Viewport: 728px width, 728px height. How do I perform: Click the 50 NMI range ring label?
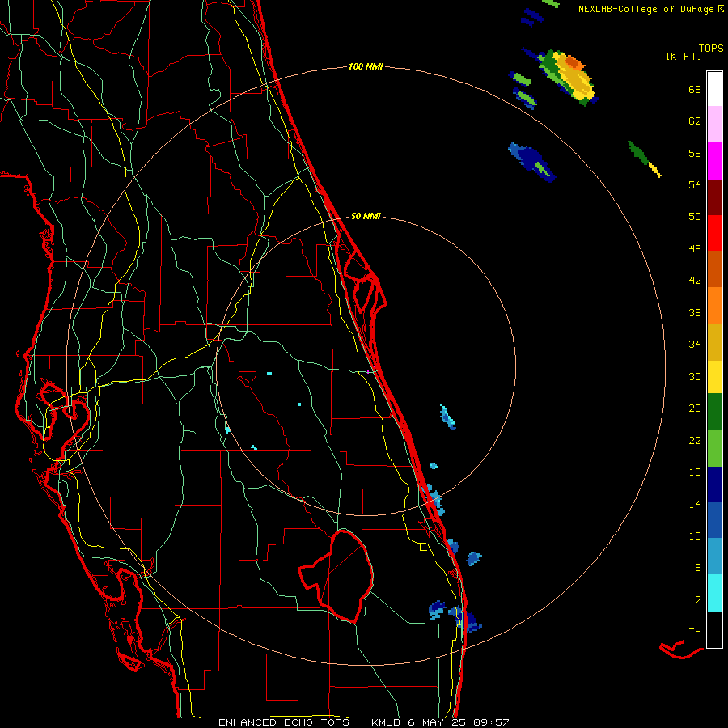tap(366, 216)
